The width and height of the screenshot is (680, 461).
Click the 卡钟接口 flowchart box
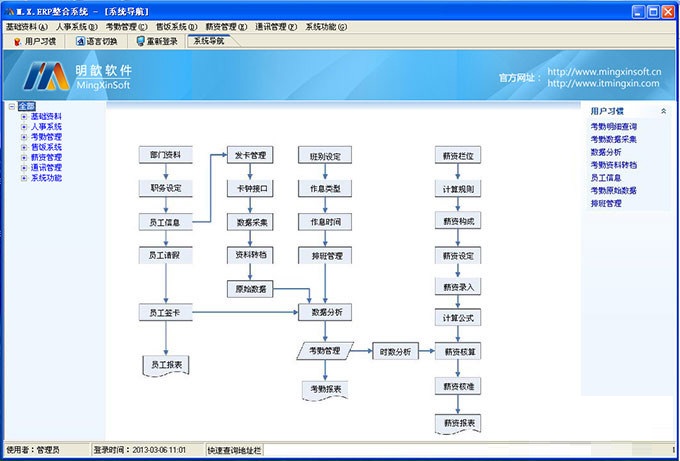[x=250, y=189]
